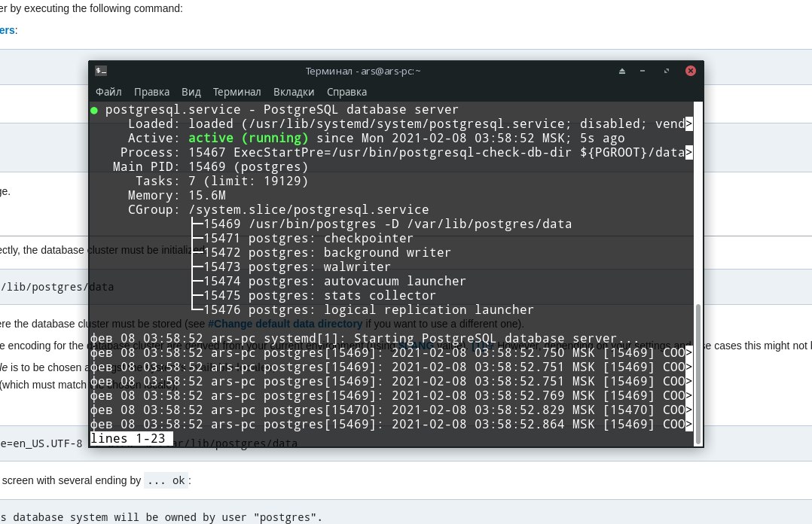The image size is (812, 524).
Task: Minimize the Терминал window
Action: click(643, 71)
